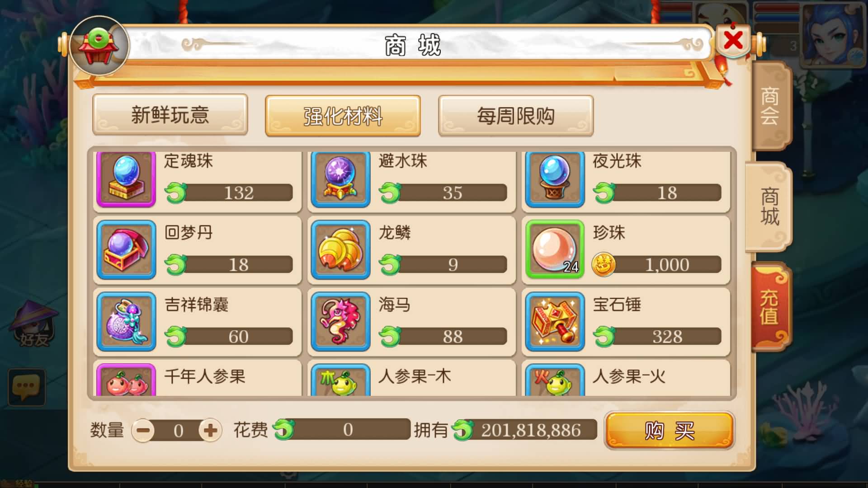Viewport: 868px width, 488px height.
Task: Select the 回梦丹 treasure box icon
Action: (126, 250)
